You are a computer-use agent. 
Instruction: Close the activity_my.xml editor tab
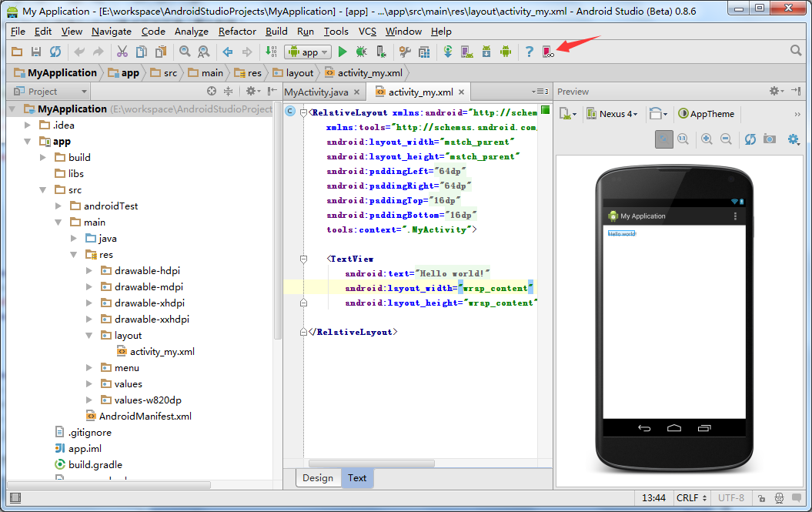[x=461, y=92]
